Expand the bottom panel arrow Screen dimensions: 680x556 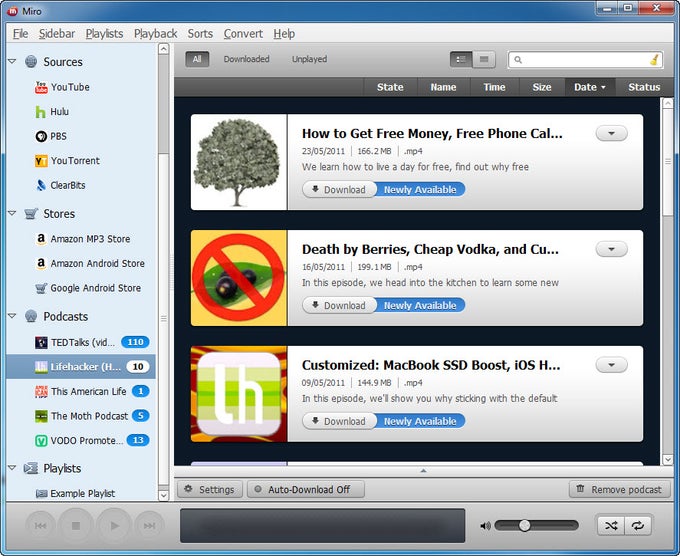[x=423, y=471]
